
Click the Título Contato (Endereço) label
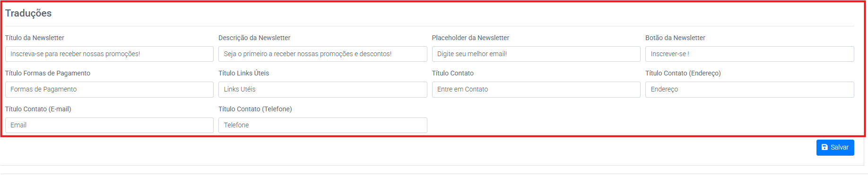683,73
